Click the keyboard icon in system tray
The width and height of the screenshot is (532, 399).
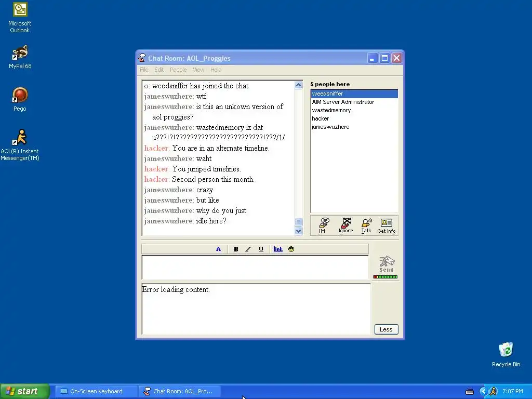(470, 392)
